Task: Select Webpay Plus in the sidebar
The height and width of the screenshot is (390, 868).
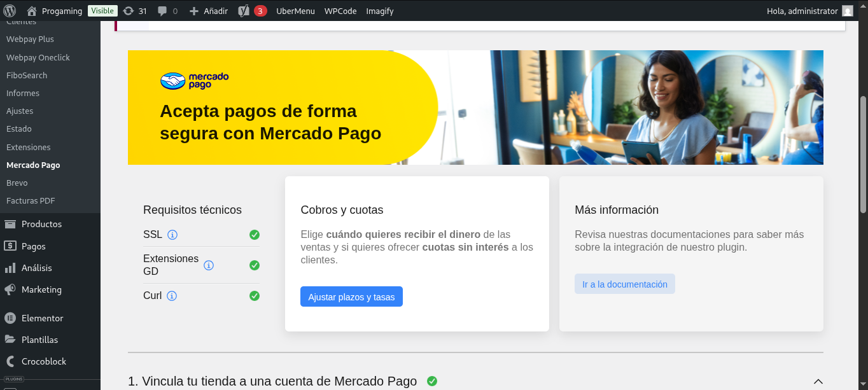Action: point(30,39)
